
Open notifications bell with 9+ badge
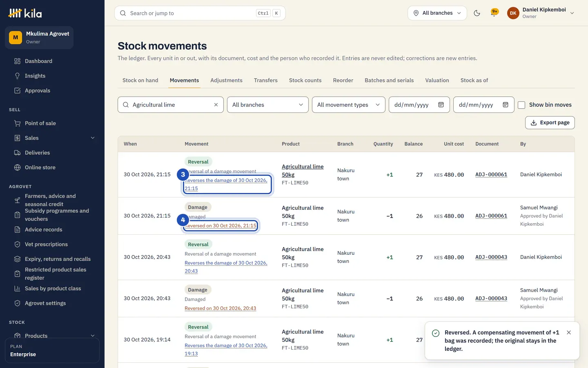[x=494, y=13]
